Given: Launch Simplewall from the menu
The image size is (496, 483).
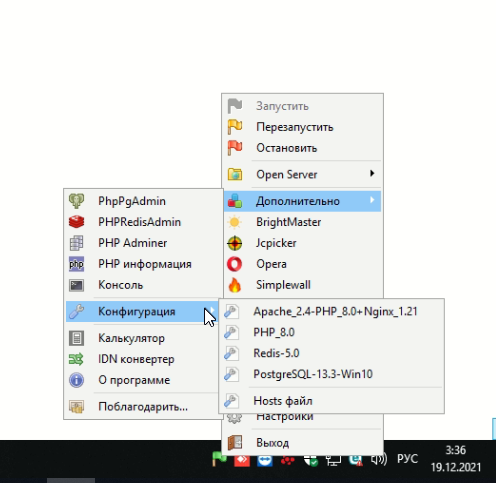Looking at the screenshot, I should 302,285.
